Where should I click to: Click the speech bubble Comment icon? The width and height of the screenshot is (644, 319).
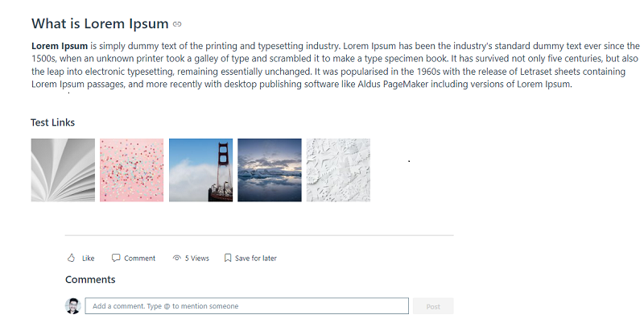tap(116, 258)
